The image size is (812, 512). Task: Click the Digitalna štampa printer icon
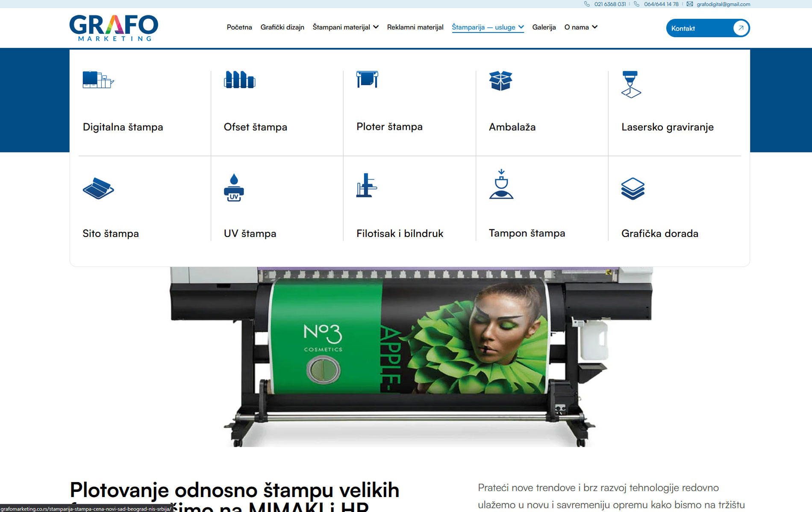pos(98,80)
